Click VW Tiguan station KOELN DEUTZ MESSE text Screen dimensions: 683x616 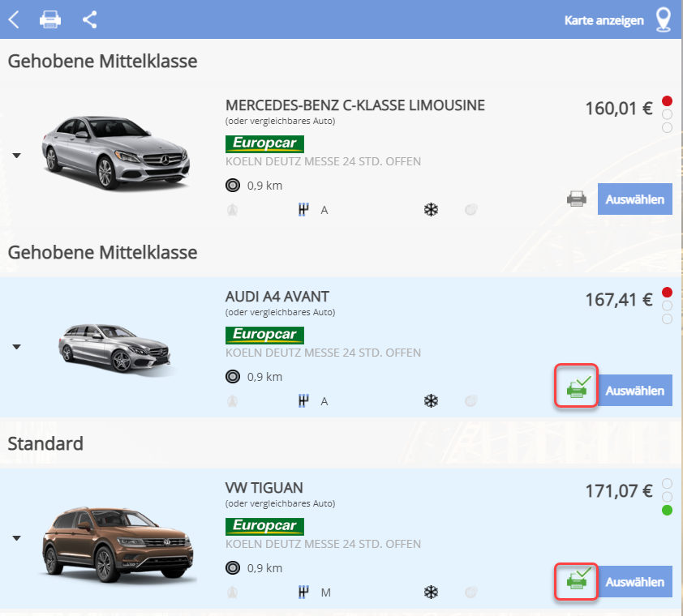(x=323, y=544)
